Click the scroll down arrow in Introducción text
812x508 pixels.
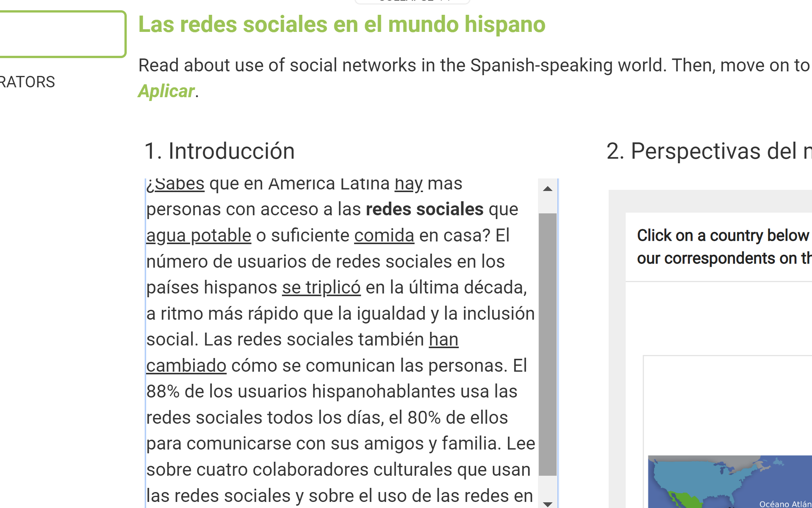(548, 504)
